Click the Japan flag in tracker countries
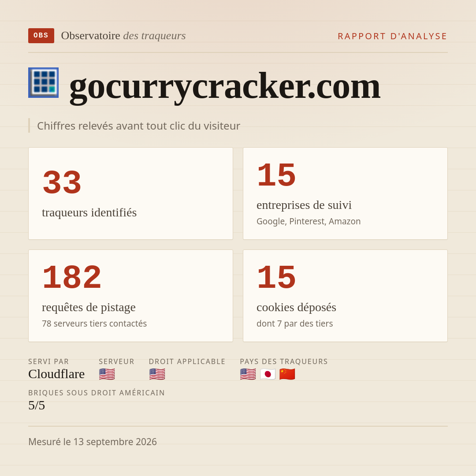 (268, 374)
